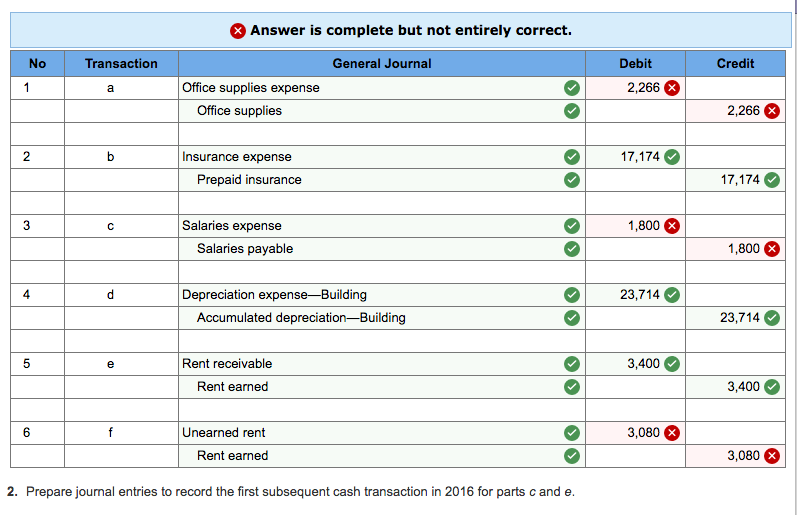Click the green check beside Unearned rent

pos(570,433)
